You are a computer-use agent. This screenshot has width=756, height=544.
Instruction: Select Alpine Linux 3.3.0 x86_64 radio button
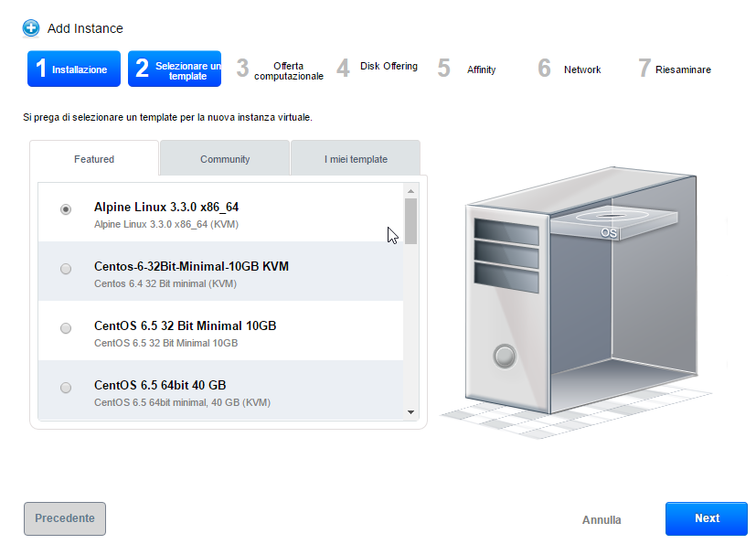tap(66, 209)
